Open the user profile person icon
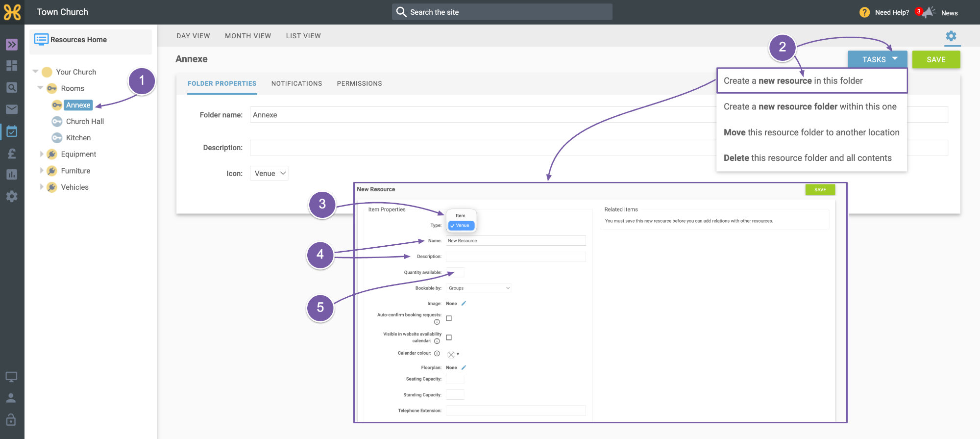The image size is (980, 439). pos(11,398)
